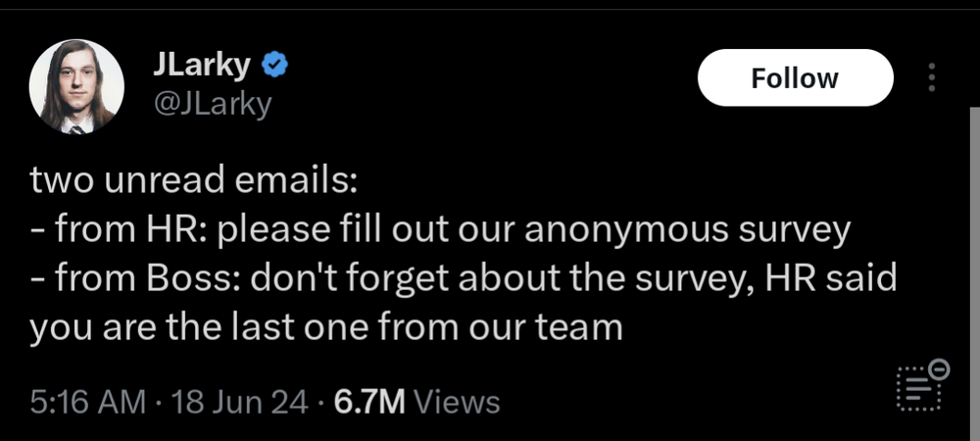The height and width of the screenshot is (441, 980).
Task: Click the minus circle on the selection icon
Action: 939,369
